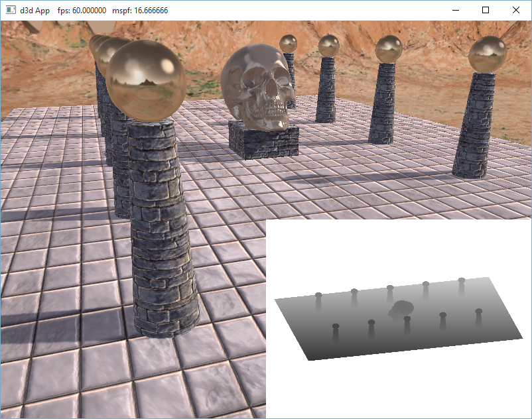The height and width of the screenshot is (419, 532).
Task: Select the glass skull model
Action: pos(257,85)
